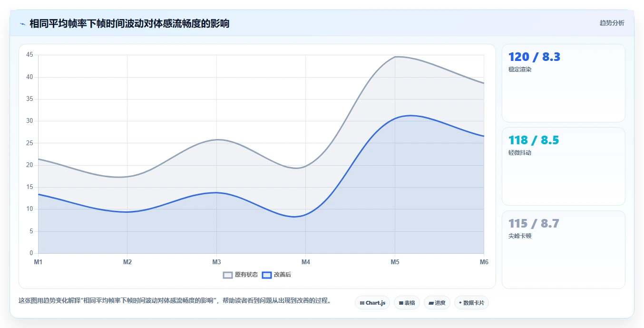644x328 pixels.
Task: Select the 表格 tag
Action: pyautogui.click(x=407, y=303)
